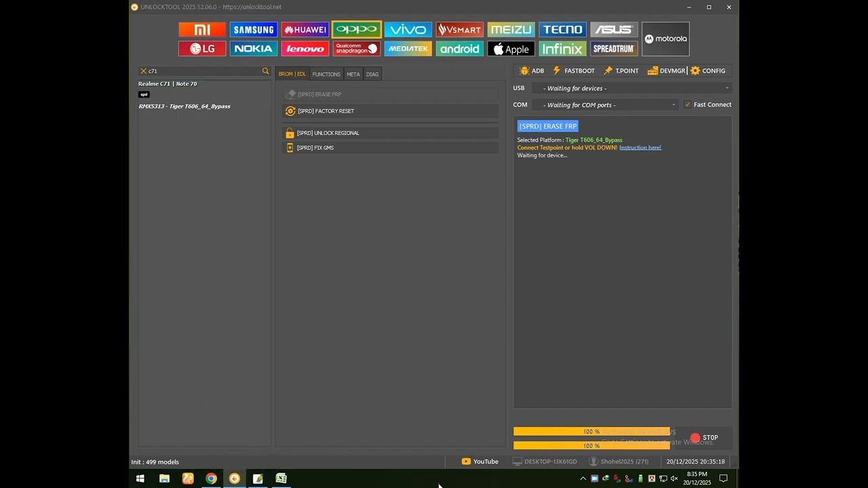Select the Huawei brand logo
This screenshot has height=488, width=868.
305,30
